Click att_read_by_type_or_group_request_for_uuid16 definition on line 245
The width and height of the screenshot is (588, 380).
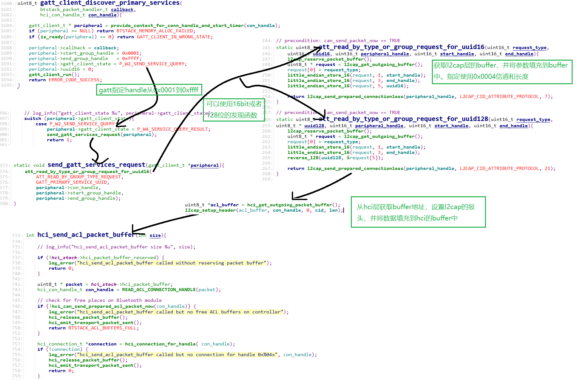[401, 47]
